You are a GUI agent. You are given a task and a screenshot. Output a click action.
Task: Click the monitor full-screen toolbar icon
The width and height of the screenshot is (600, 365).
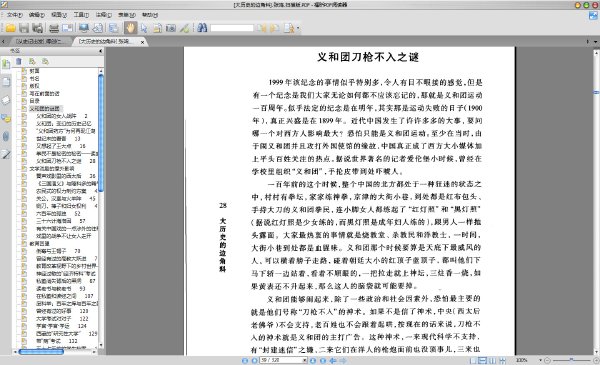pyautogui.click(x=84, y=28)
